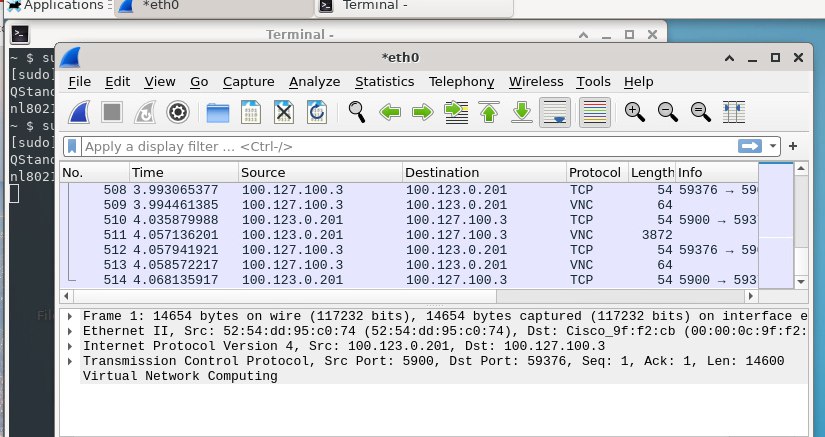Image resolution: width=825 pixels, height=437 pixels.
Task: Open the Go menu
Action: click(x=199, y=82)
